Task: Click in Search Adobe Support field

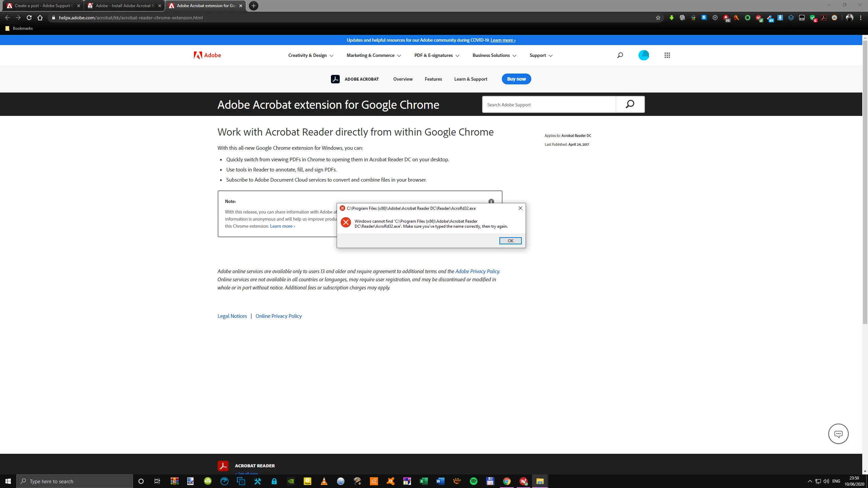Action: click(x=549, y=105)
